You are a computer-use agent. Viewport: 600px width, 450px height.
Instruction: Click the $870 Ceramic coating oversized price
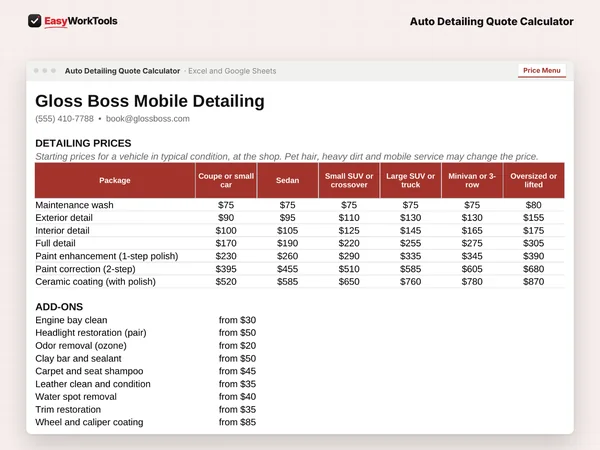tap(533, 282)
